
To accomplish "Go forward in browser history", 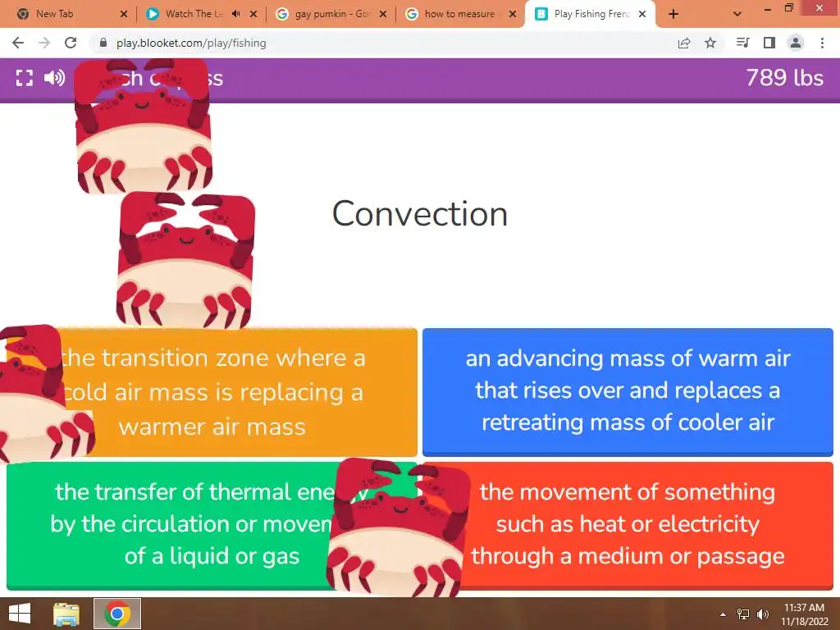I will 44,43.
